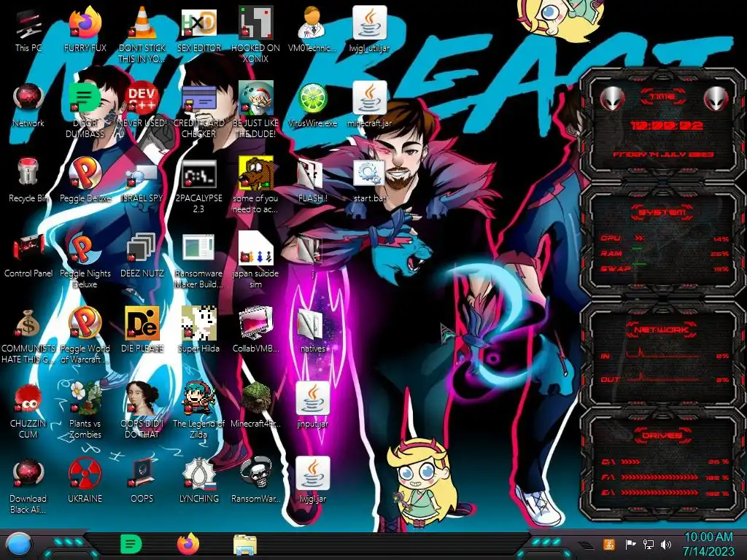Click the volume speaker tray icon
This screenshot has width=747, height=560.
coord(666,544)
